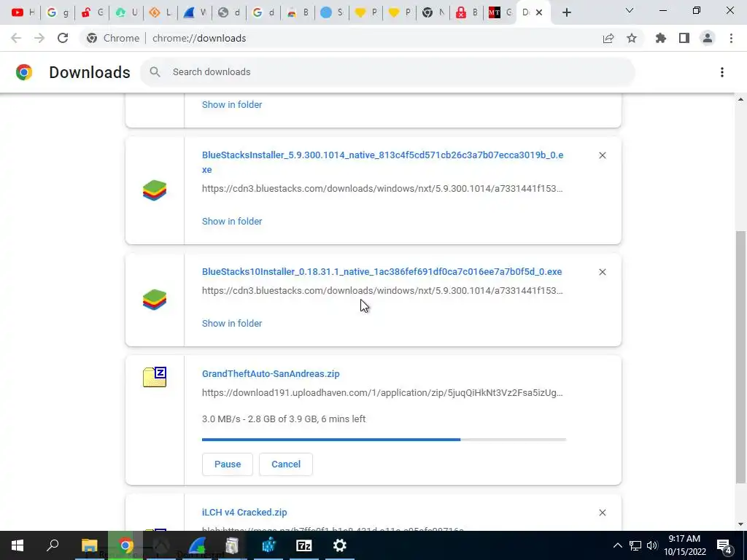Remove BlueStacksInstaller_5.9.300 entry from list
The image size is (747, 560).
(603, 155)
